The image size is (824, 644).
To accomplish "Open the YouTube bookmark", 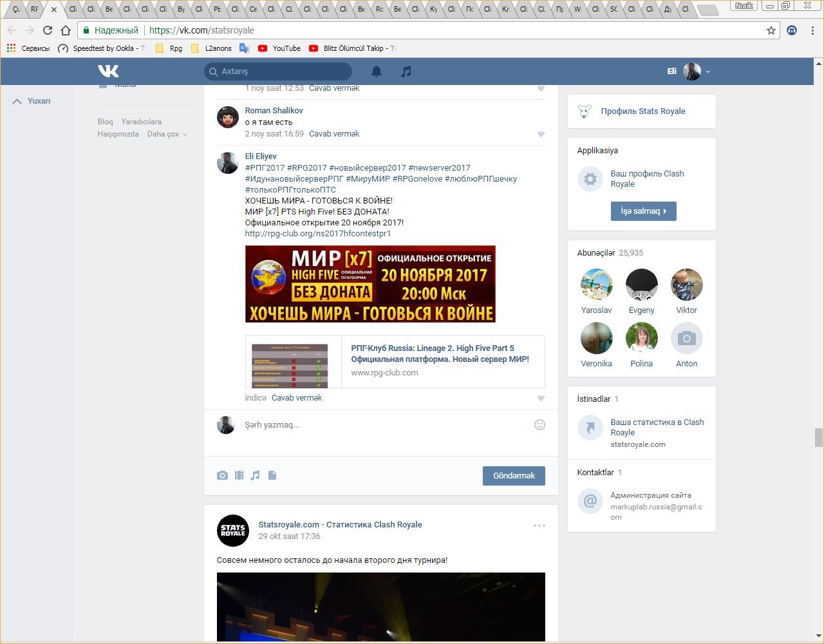I will pyautogui.click(x=279, y=48).
